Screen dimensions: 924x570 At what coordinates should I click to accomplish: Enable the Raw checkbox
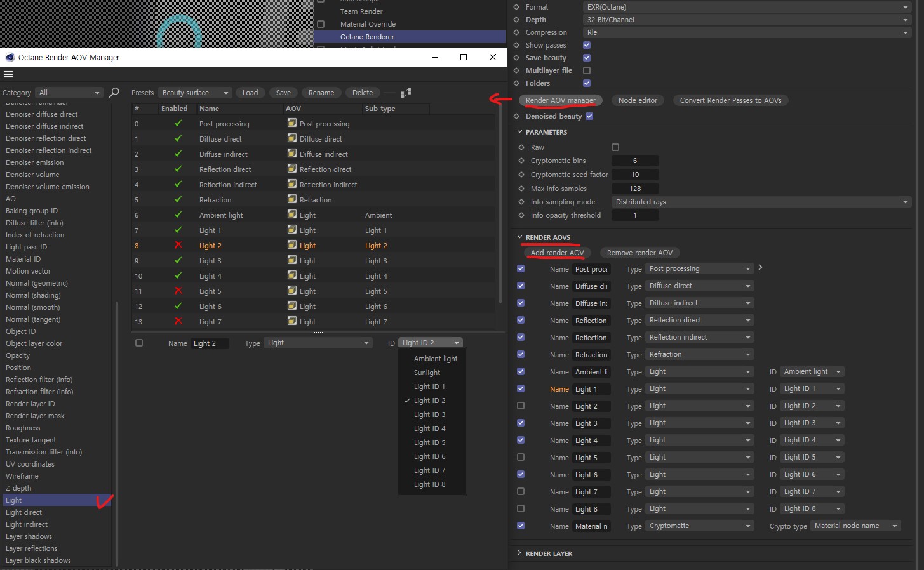tap(615, 147)
